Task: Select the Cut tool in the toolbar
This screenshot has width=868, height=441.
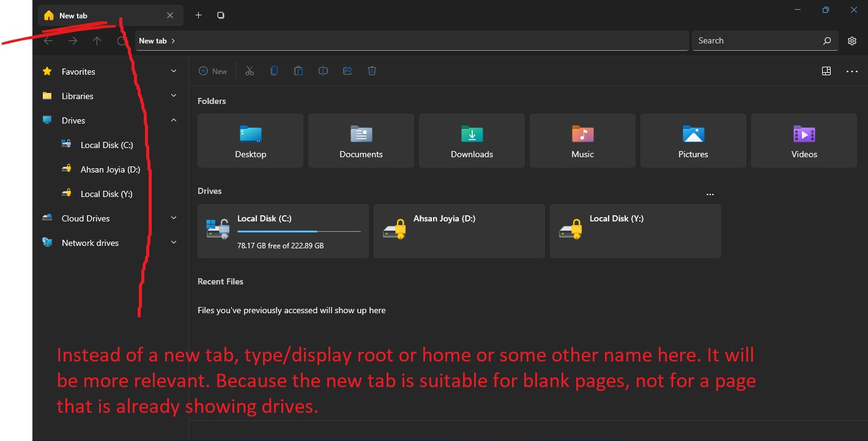Action: point(250,70)
